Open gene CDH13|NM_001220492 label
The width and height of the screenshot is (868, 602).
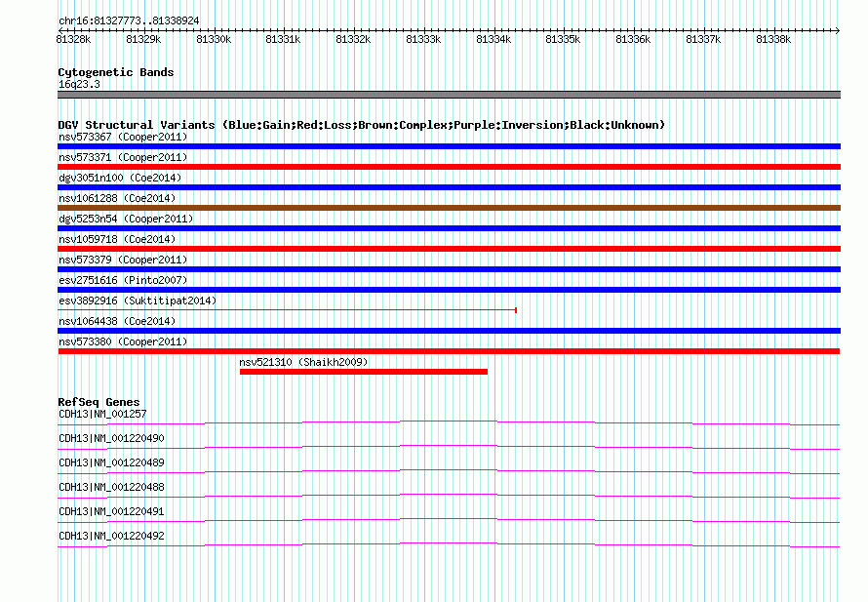pos(111,536)
